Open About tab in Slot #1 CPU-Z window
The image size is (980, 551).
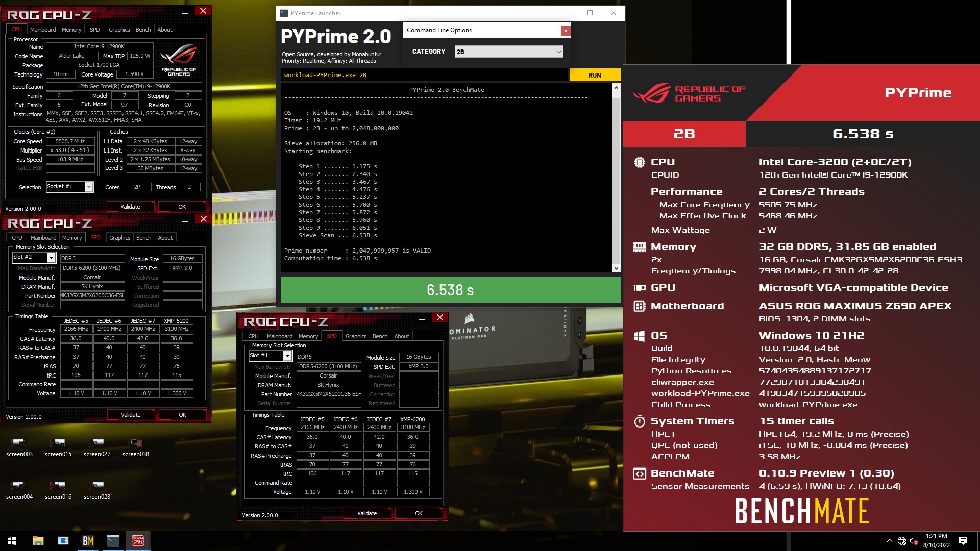pos(402,336)
